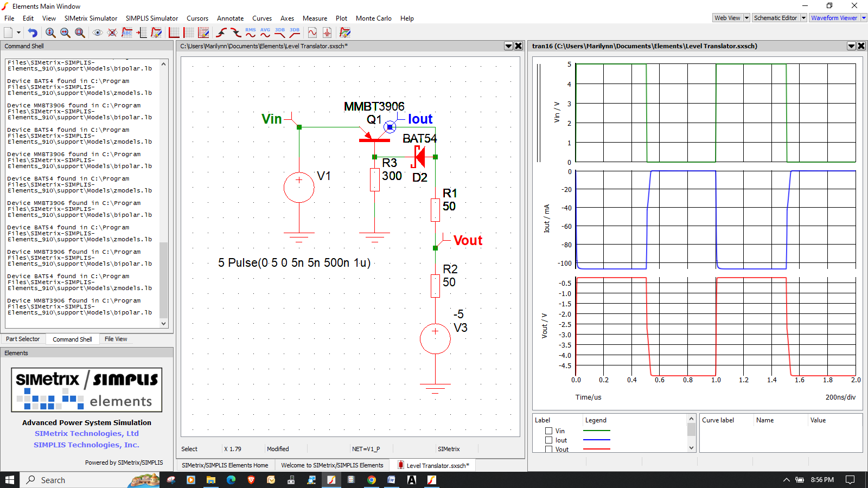Viewport: 868px width, 488px height.
Task: Open the Monte Carlo menu
Action: (374, 18)
